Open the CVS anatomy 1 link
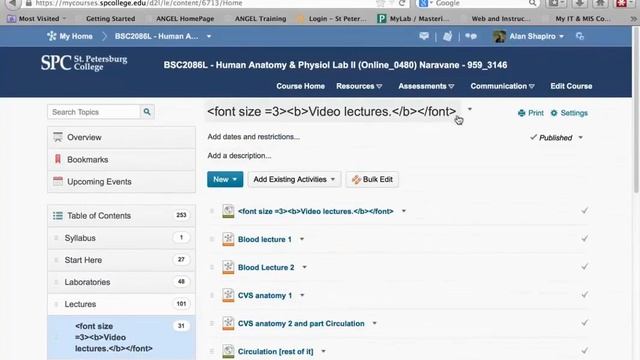 [x=265, y=295]
